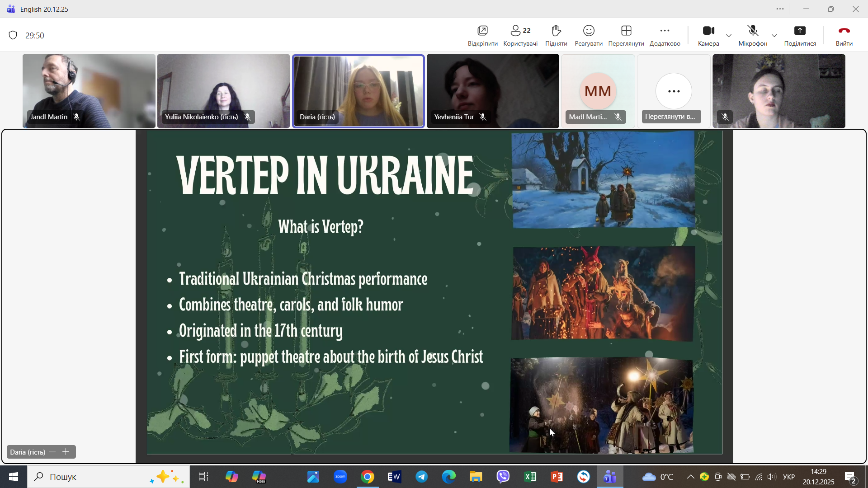Open the Відкріпити pop-out icon
The image size is (868, 488).
pos(482,35)
